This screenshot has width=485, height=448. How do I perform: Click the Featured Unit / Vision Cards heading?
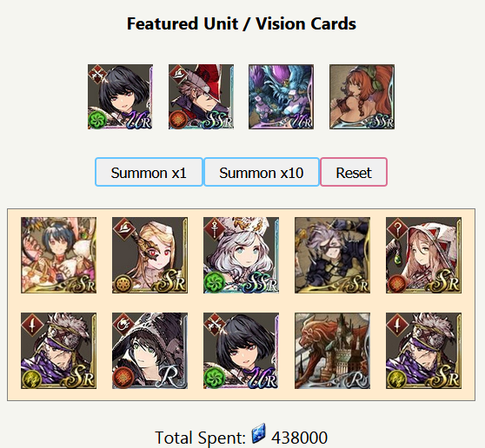[242, 23]
